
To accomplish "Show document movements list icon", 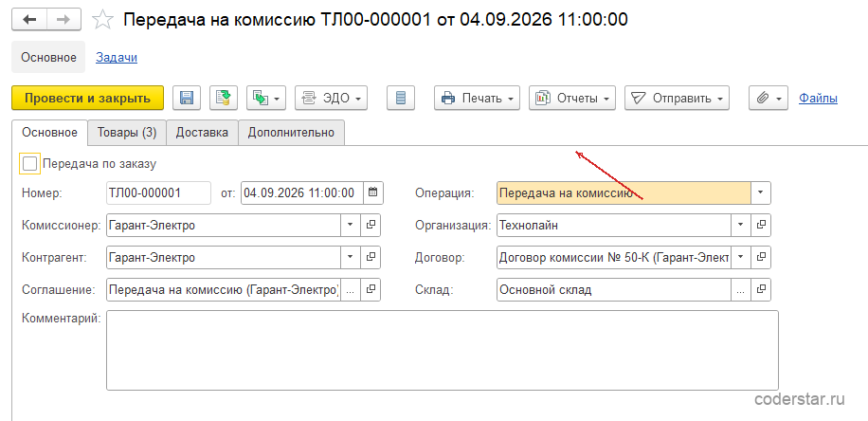I will (x=401, y=99).
